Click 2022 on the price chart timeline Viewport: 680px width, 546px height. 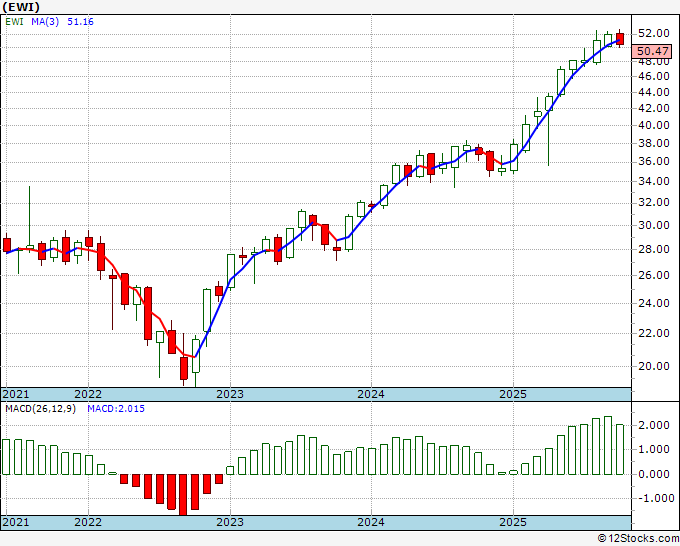click(x=88, y=394)
